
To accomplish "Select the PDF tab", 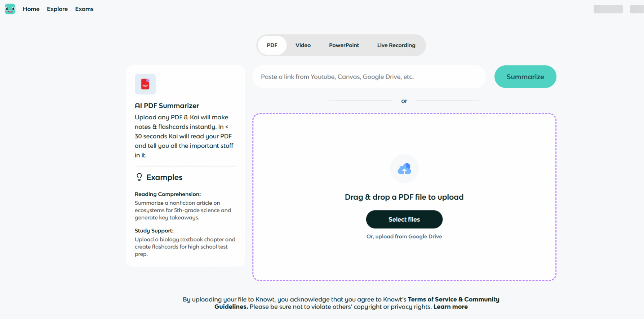I will coord(272,45).
